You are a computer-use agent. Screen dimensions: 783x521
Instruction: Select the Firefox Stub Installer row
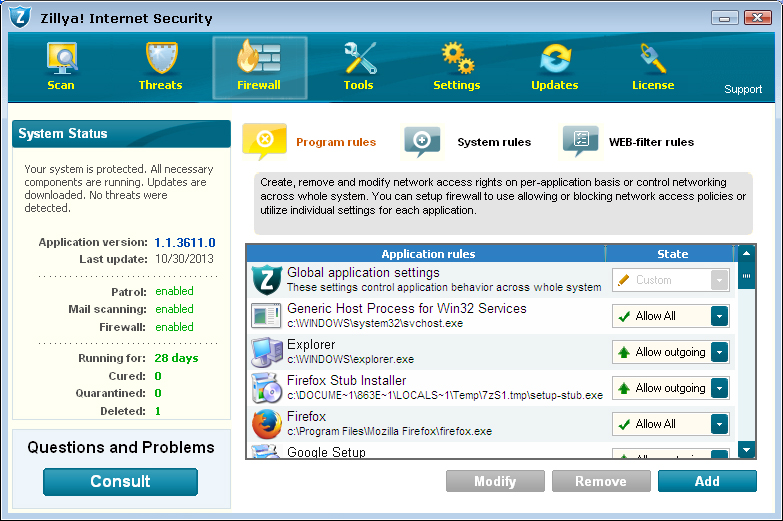[x=491, y=388]
